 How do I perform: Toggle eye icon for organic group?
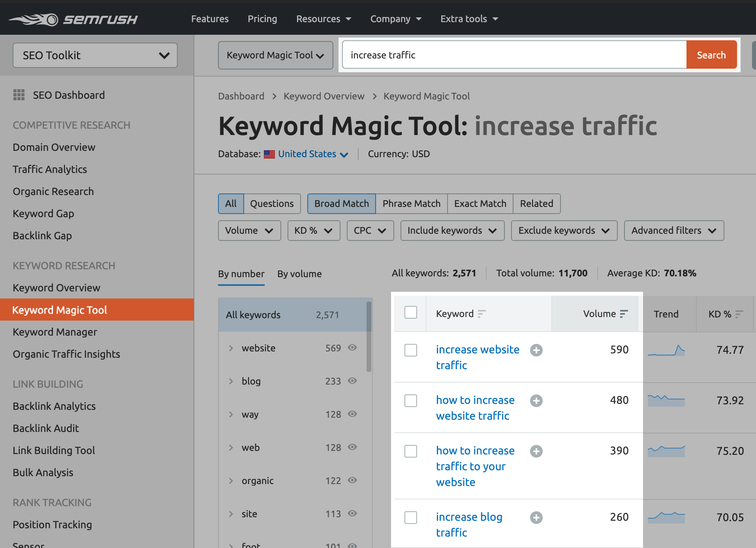point(352,480)
